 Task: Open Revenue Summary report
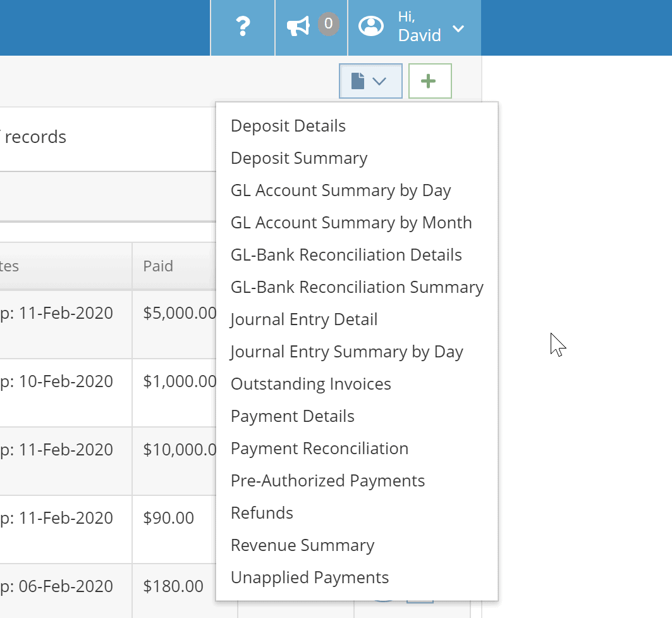tap(303, 545)
